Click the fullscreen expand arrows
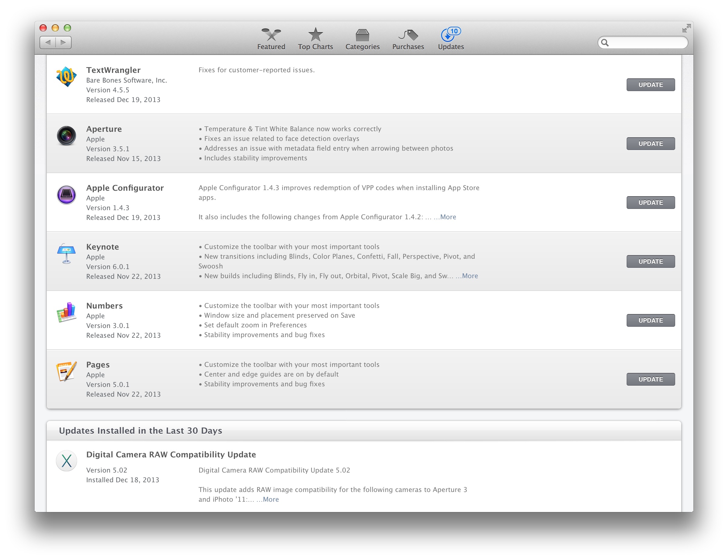Image resolution: width=728 pixels, height=560 pixels. pos(686,28)
